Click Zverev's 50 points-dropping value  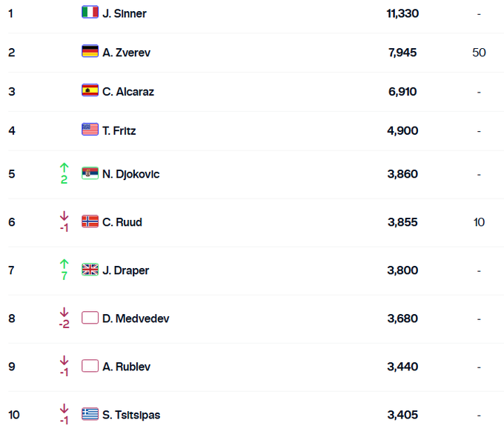click(x=478, y=53)
